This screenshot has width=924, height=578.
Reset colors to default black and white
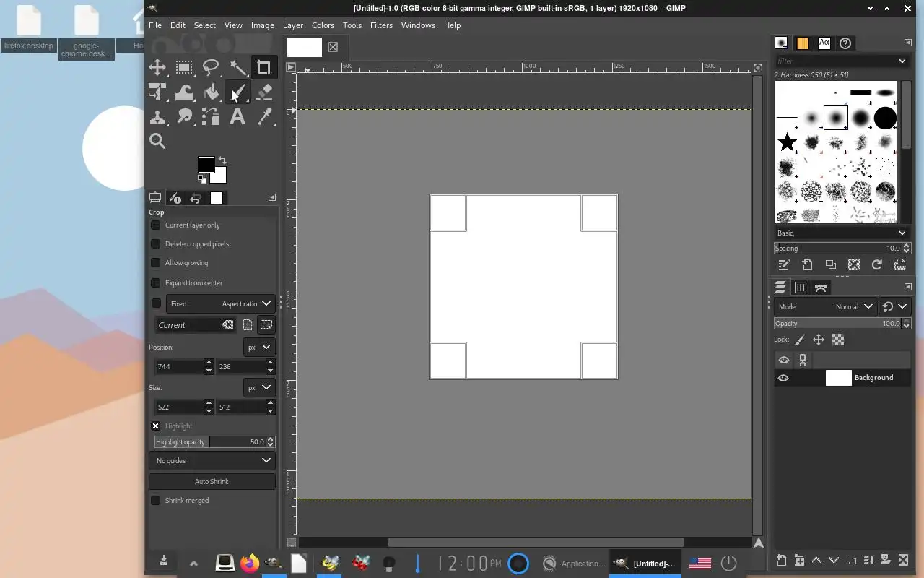pos(202,178)
